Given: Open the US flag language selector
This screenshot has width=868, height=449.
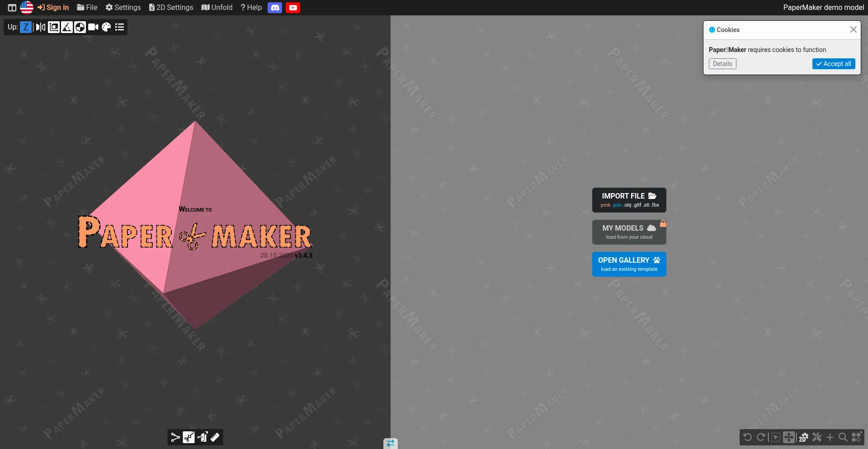Looking at the screenshot, I should coord(27,8).
